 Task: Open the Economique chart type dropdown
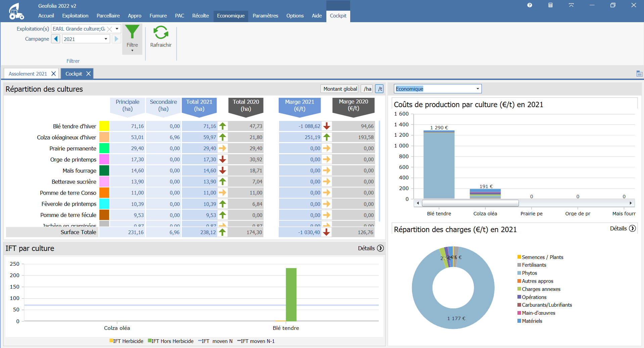[x=477, y=89]
